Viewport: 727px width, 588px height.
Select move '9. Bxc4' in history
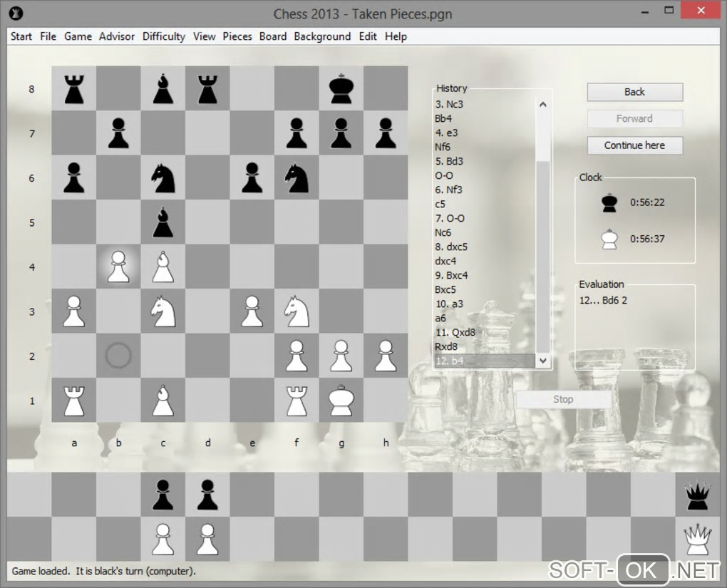point(451,275)
